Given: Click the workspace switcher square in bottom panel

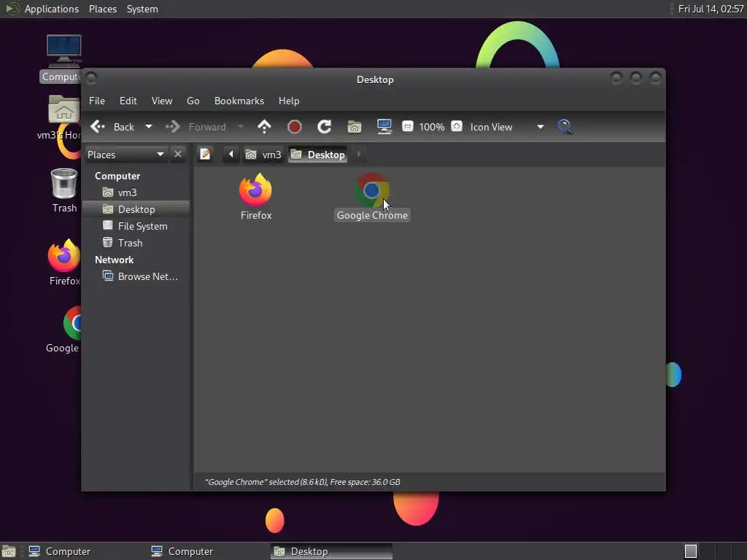Looking at the screenshot, I should click(x=691, y=551).
